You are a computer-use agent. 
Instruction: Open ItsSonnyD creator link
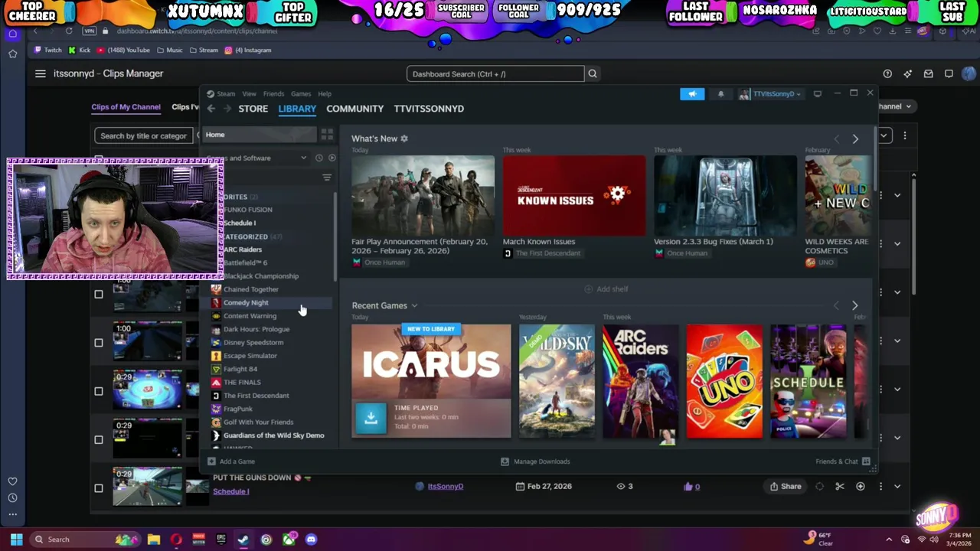pyautogui.click(x=446, y=487)
